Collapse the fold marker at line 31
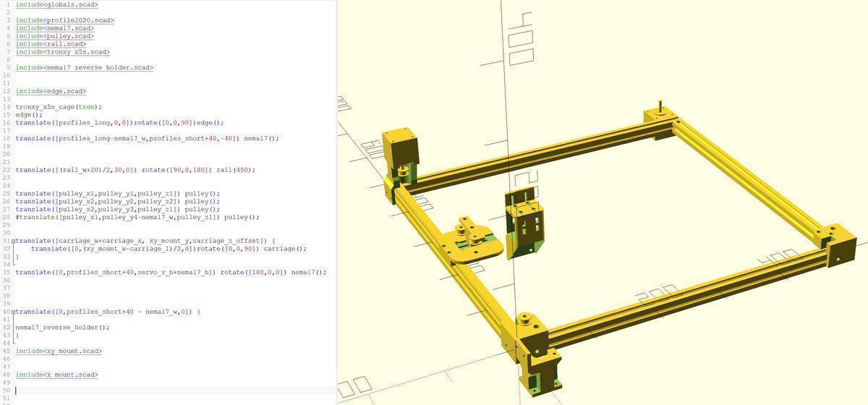 click(x=14, y=241)
